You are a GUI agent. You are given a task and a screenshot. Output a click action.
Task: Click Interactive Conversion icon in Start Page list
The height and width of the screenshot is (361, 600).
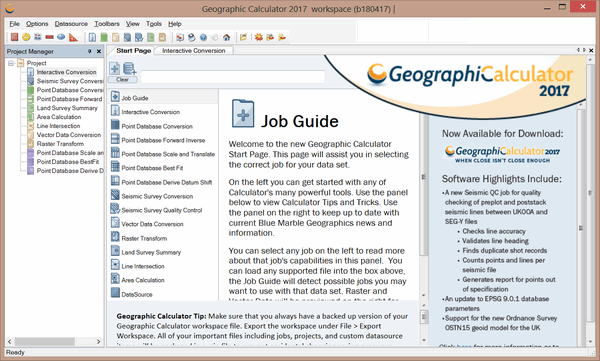point(115,111)
